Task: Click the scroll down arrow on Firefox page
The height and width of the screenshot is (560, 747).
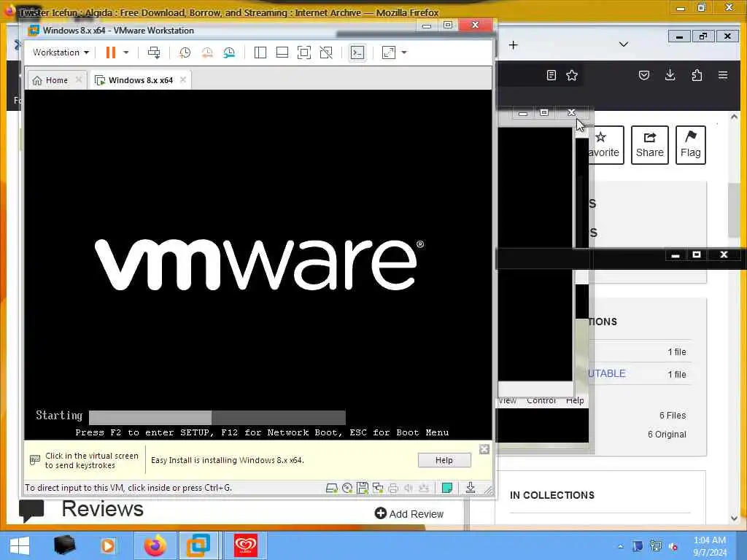Action: [734, 518]
